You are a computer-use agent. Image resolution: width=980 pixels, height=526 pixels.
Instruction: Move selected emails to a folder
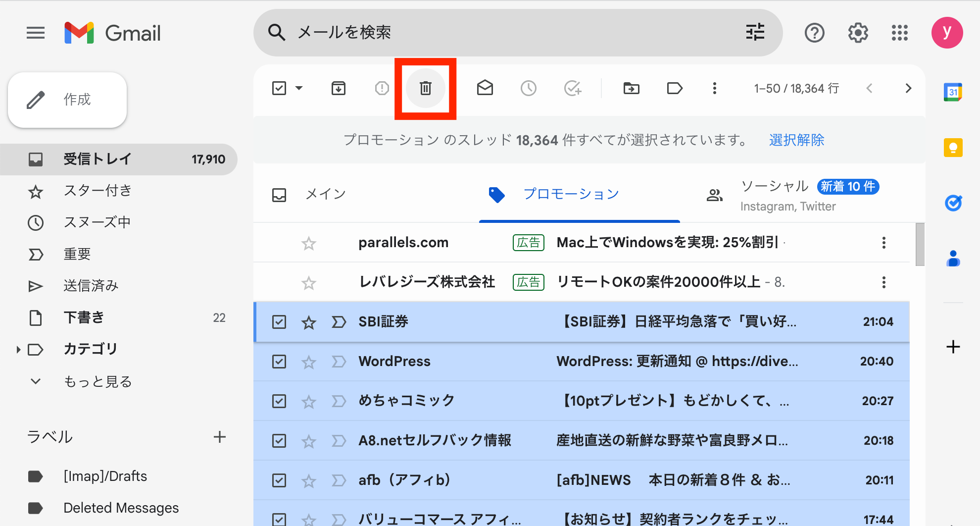pyautogui.click(x=632, y=88)
